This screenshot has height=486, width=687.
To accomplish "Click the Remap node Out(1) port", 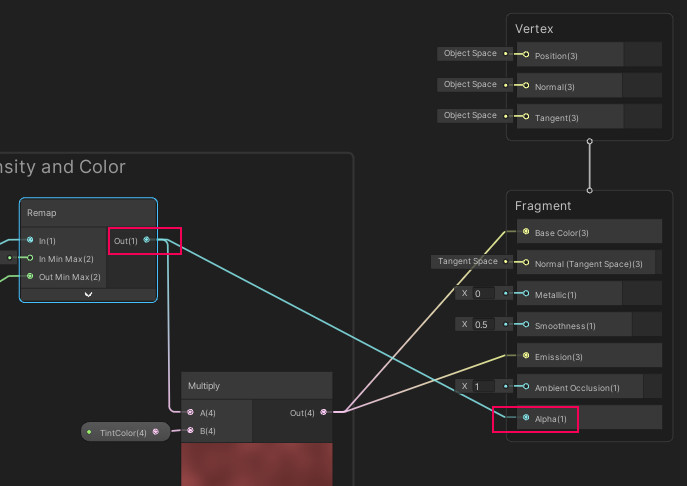I will tap(147, 240).
